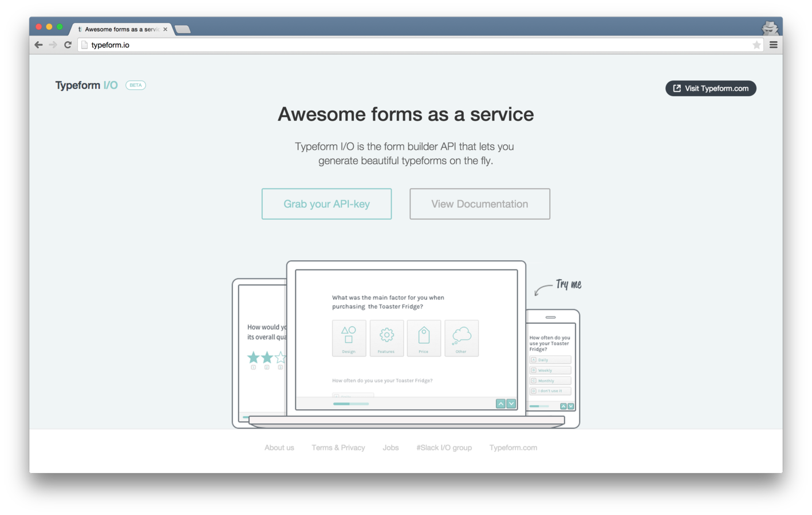Click the BETA badge
Screen dimensions: 812x515
(x=136, y=85)
